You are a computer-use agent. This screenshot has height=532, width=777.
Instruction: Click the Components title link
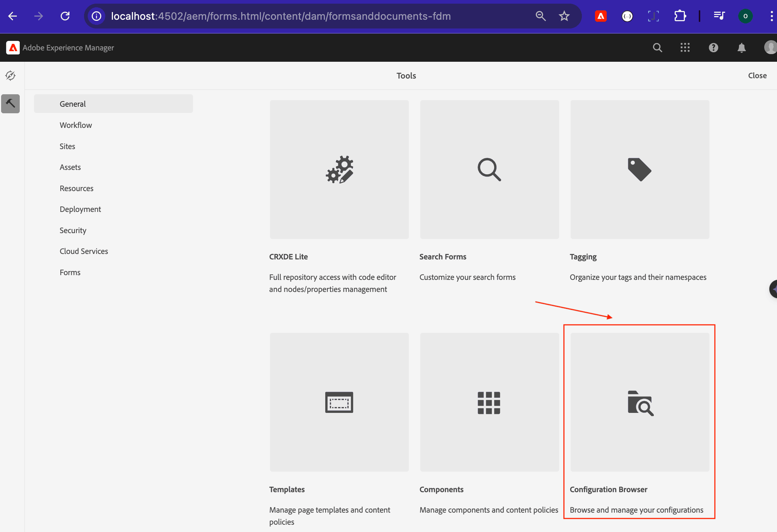441,490
